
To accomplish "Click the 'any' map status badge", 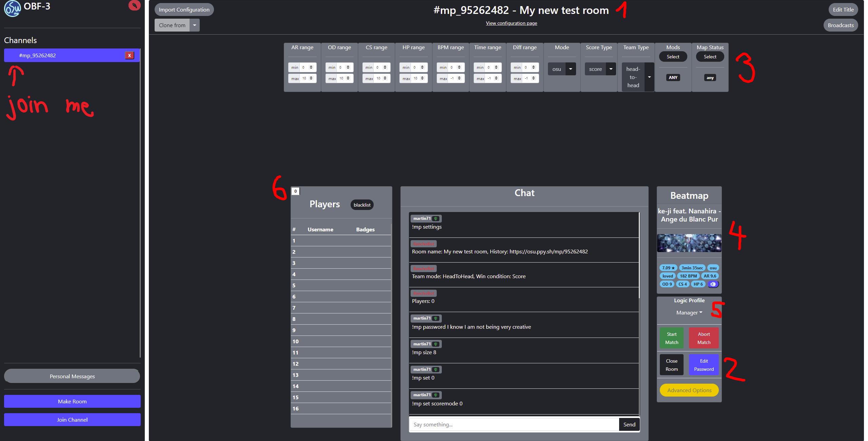I will (x=710, y=78).
